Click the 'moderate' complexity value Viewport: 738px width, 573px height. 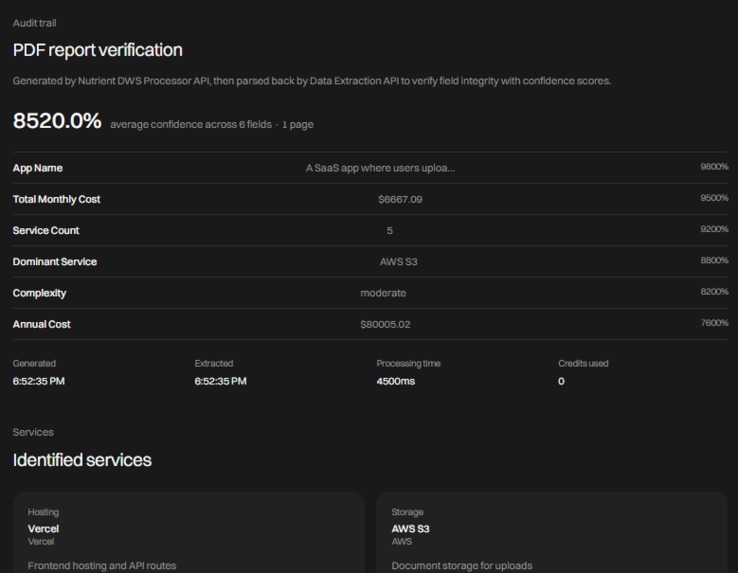click(383, 293)
